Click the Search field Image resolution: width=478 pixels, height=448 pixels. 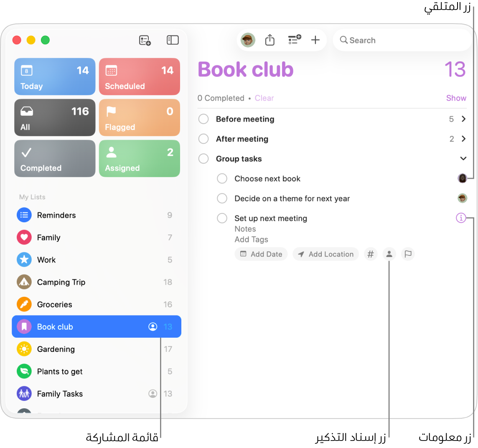[402, 40]
